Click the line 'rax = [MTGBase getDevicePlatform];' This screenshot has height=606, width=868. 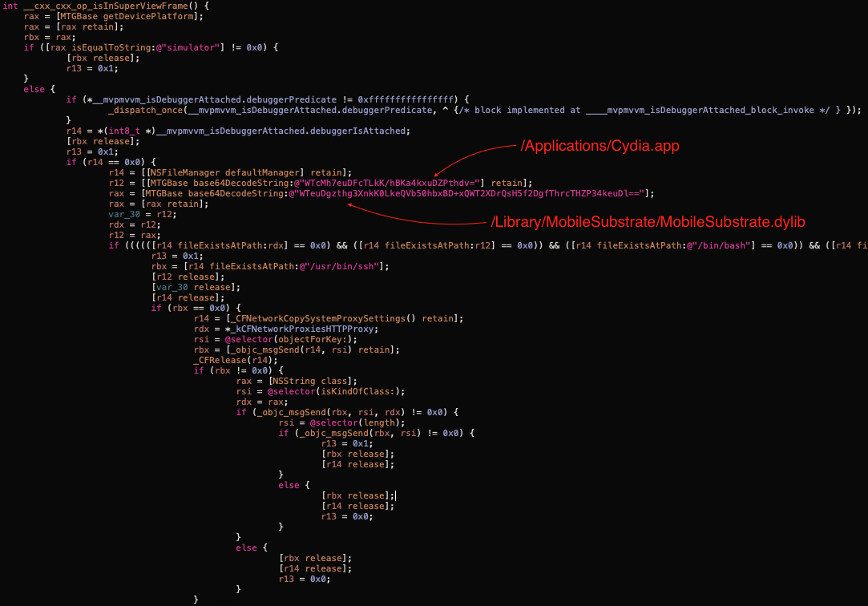[x=114, y=16]
